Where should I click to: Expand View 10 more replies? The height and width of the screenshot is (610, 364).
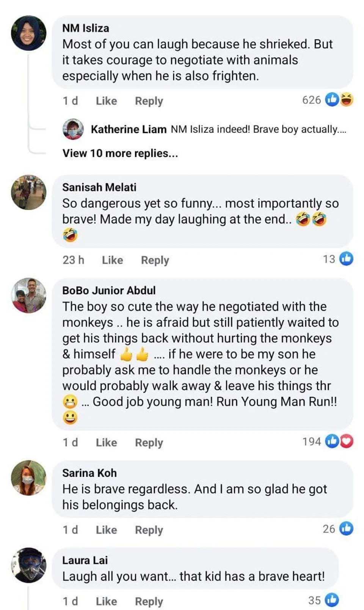point(120,153)
